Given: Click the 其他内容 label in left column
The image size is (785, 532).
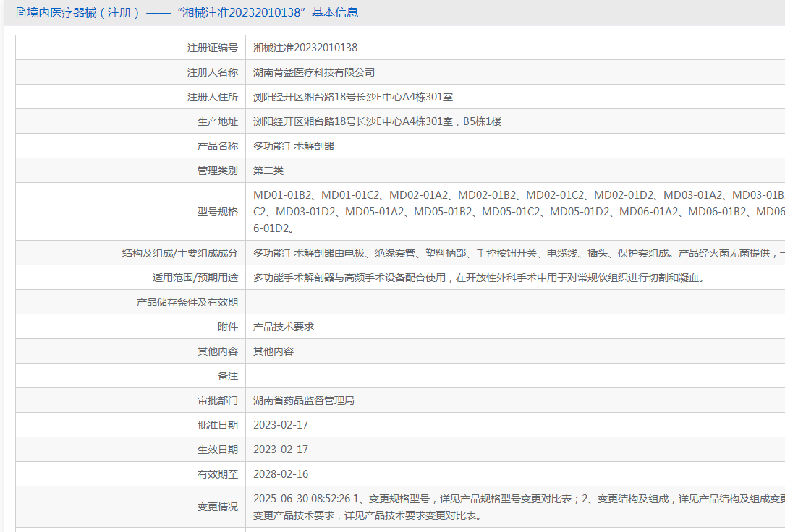Looking at the screenshot, I should [x=217, y=351].
